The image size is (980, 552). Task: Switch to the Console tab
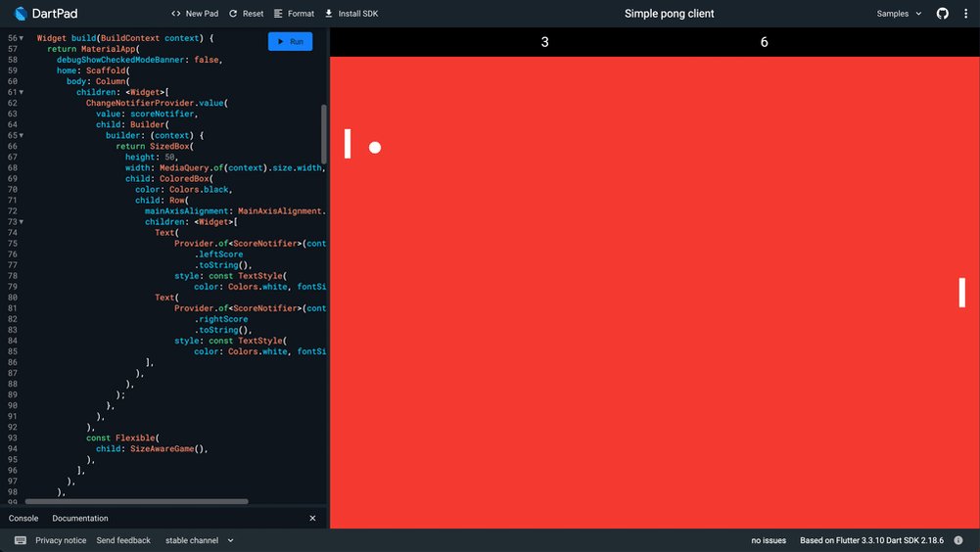coord(23,519)
